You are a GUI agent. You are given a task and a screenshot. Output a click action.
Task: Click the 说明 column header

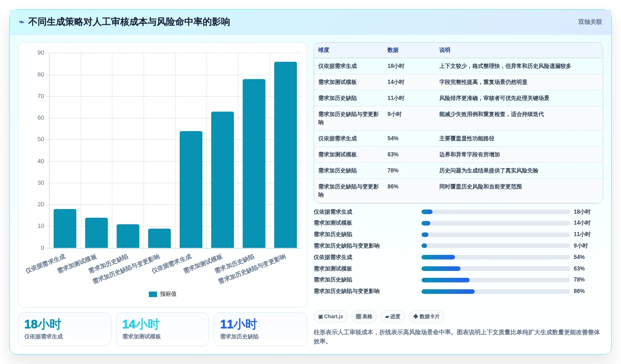[445, 50]
